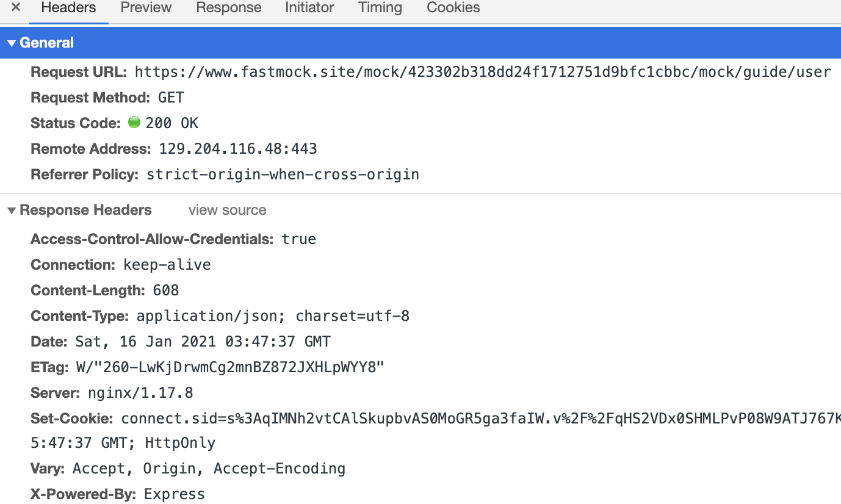
Task: Open the Timing tab
Action: [x=379, y=8]
